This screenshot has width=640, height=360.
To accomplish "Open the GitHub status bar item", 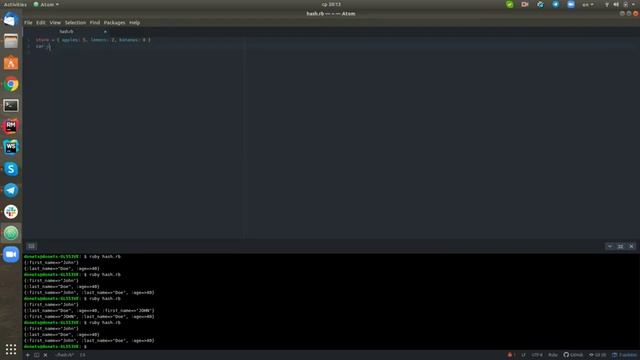I will (573, 355).
